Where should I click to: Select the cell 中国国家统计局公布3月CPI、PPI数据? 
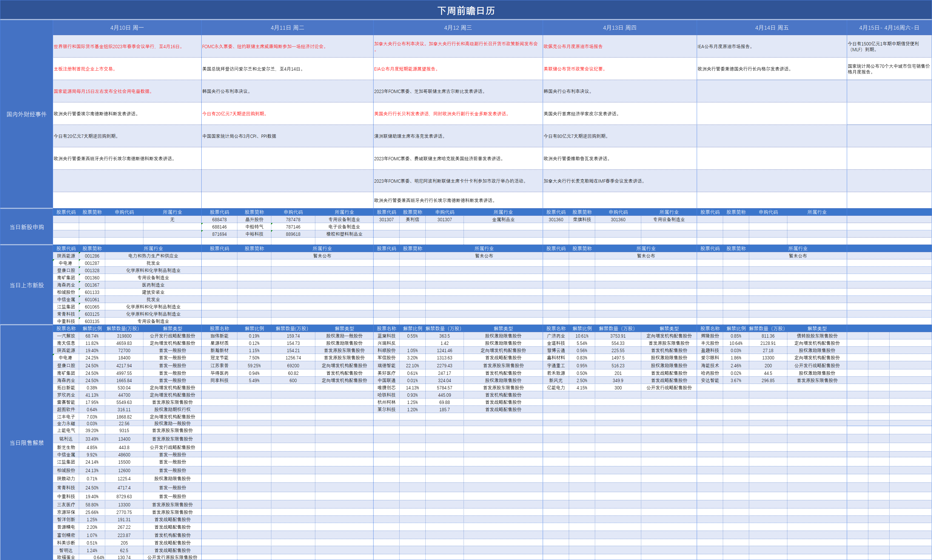point(287,136)
